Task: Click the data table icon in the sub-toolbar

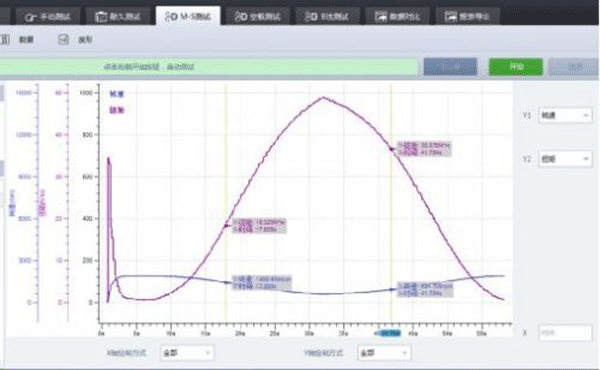Action: pos(5,39)
